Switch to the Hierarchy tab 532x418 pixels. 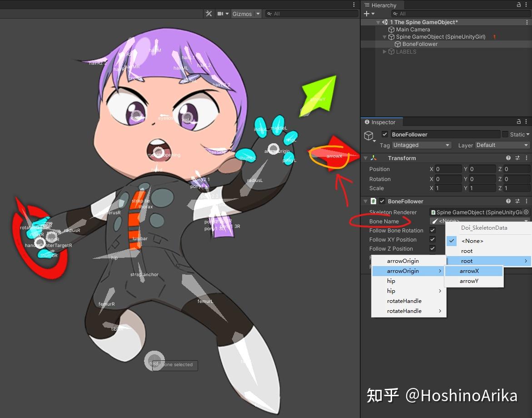pos(382,5)
